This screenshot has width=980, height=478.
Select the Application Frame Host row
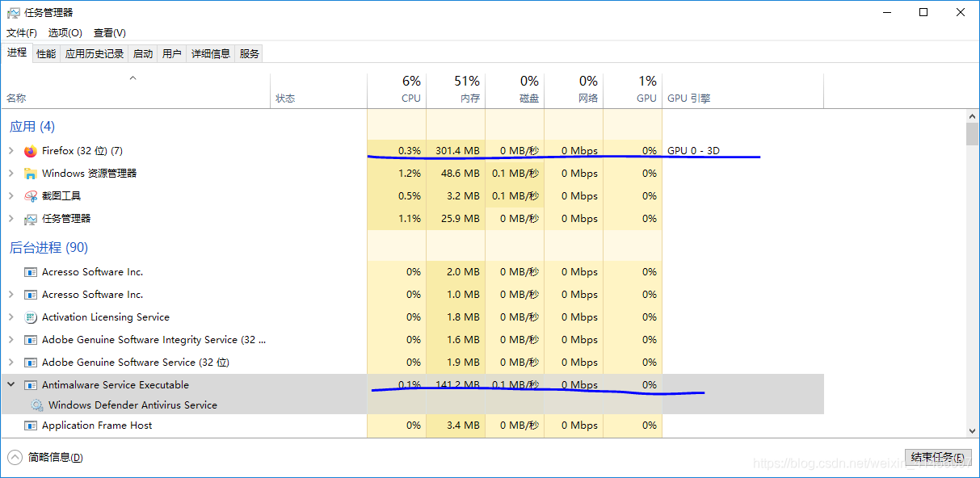[x=412, y=426]
